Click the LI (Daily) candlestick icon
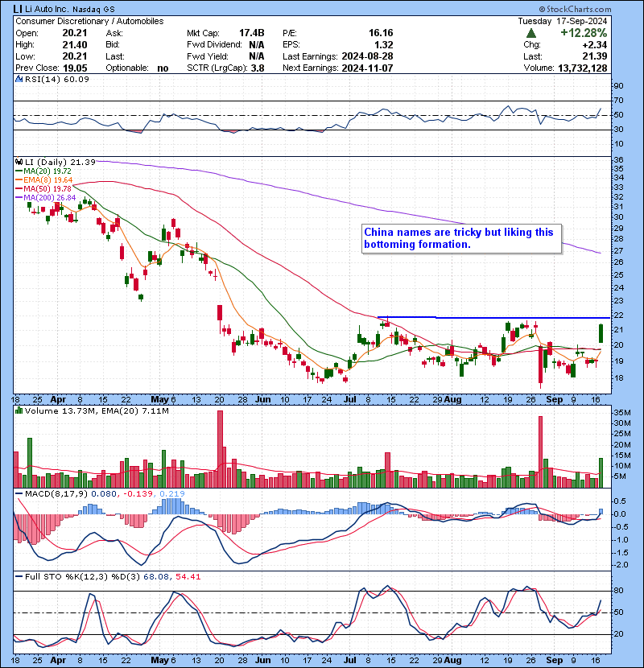 [x=19, y=162]
